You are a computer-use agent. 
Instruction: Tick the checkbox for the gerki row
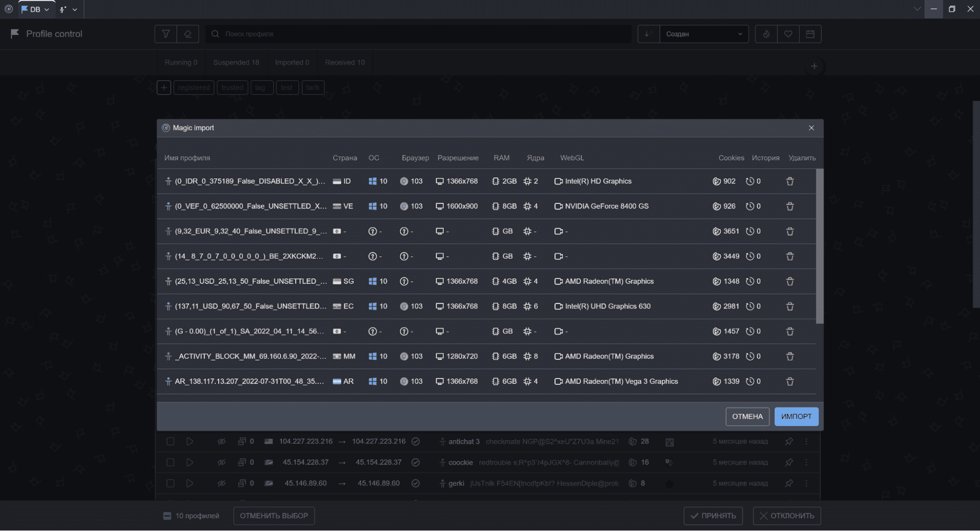tap(170, 483)
